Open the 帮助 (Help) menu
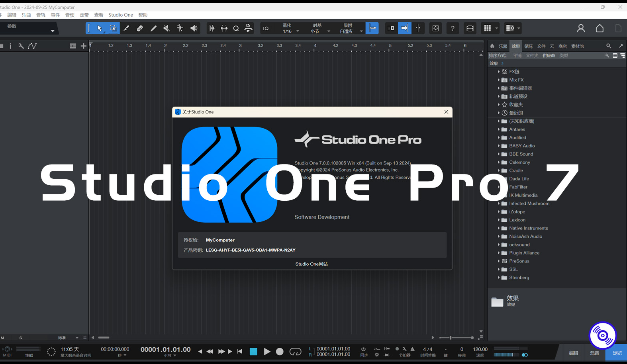Image resolution: width=627 pixels, height=364 pixels. pos(143,15)
